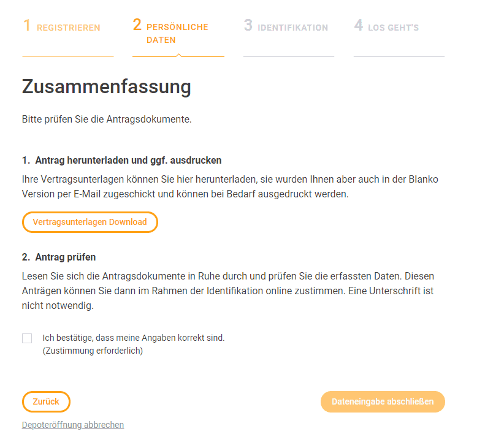Screen dimensions: 504x445
Task: Cancel via Depoteröffnung abbrechen link
Action: 73,425
